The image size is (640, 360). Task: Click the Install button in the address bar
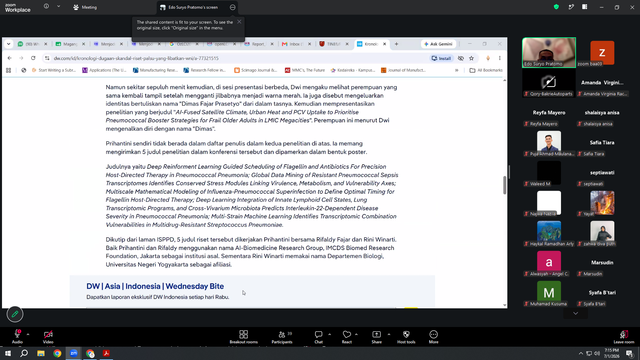click(x=441, y=58)
